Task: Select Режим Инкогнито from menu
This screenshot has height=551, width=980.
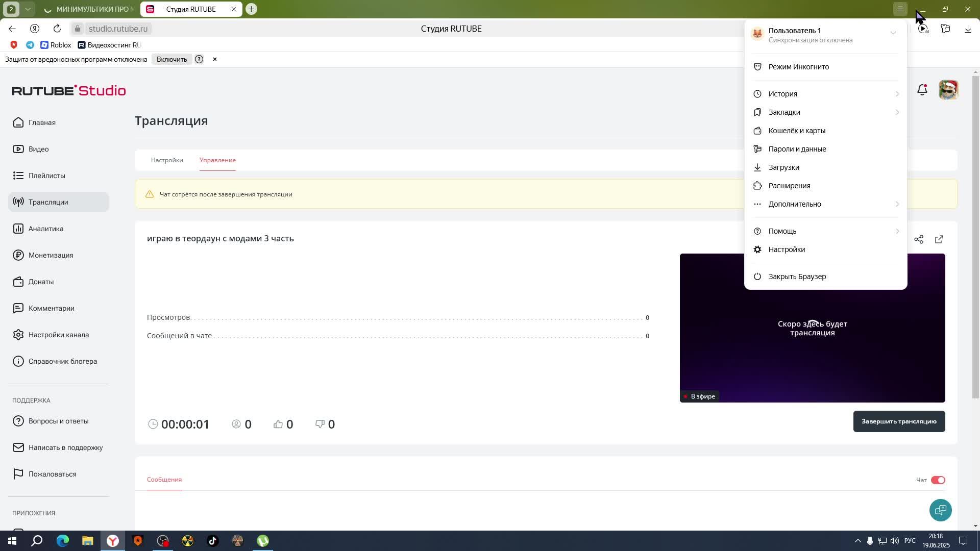Action: 825,67
